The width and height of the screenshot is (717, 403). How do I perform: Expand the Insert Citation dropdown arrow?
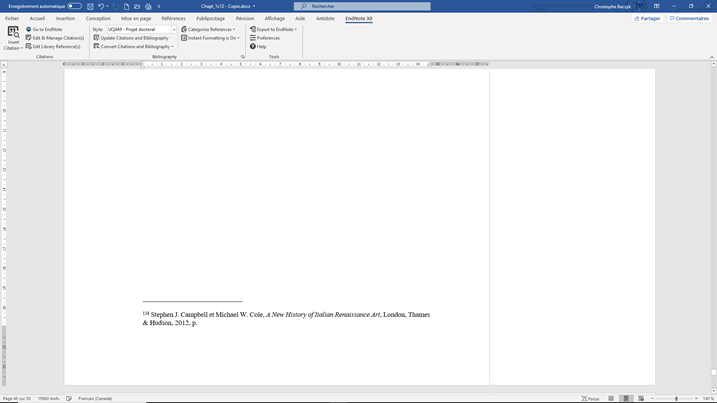[21, 48]
